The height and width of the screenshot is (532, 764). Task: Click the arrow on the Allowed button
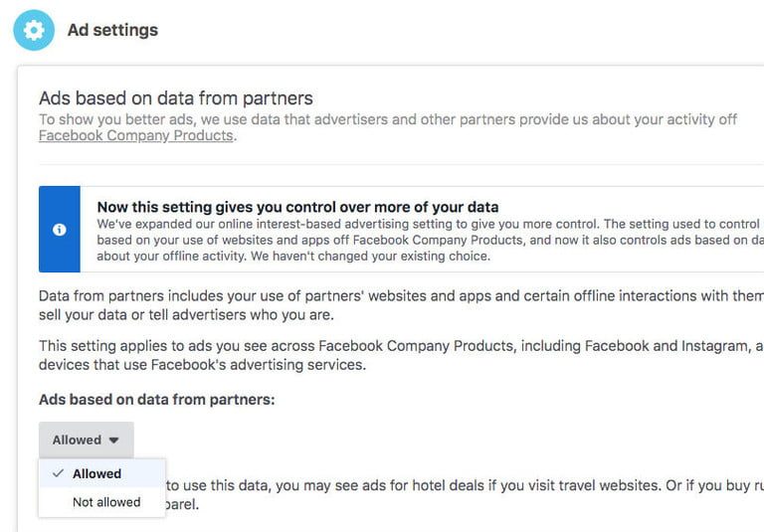coord(114,440)
